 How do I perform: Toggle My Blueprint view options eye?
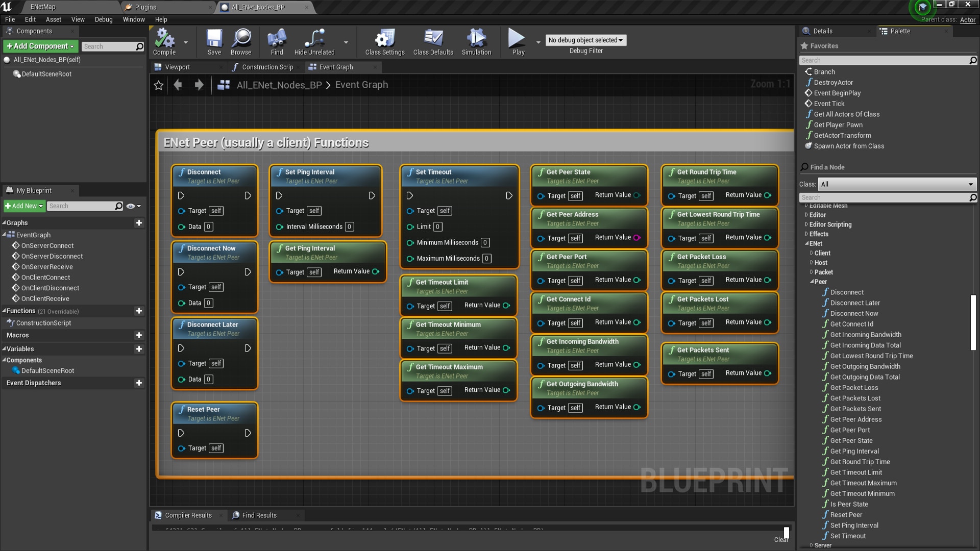(x=131, y=206)
